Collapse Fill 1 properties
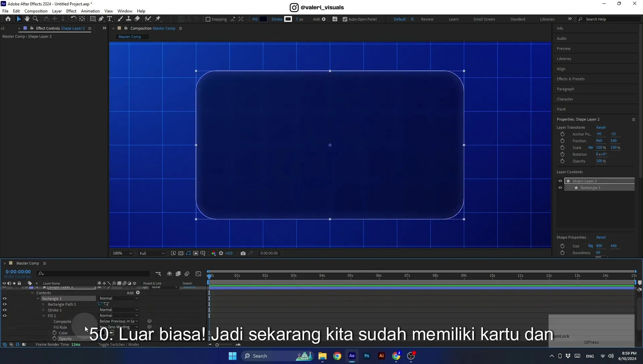 [x=44, y=316]
